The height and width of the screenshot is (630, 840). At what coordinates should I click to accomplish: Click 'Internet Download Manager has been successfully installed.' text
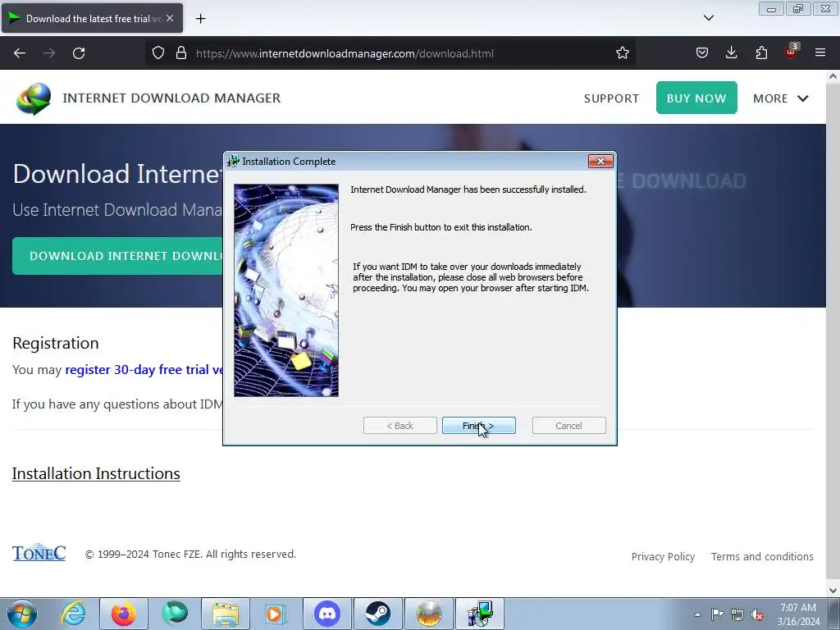coord(468,189)
